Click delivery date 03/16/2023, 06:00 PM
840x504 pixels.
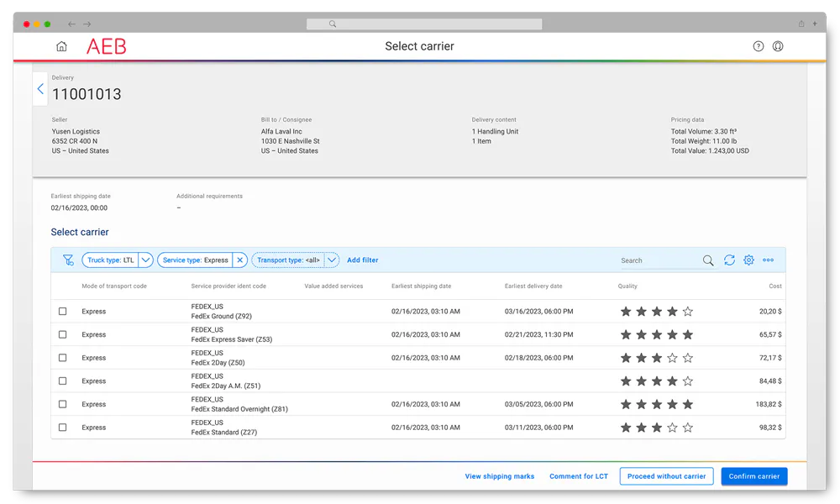tap(538, 311)
